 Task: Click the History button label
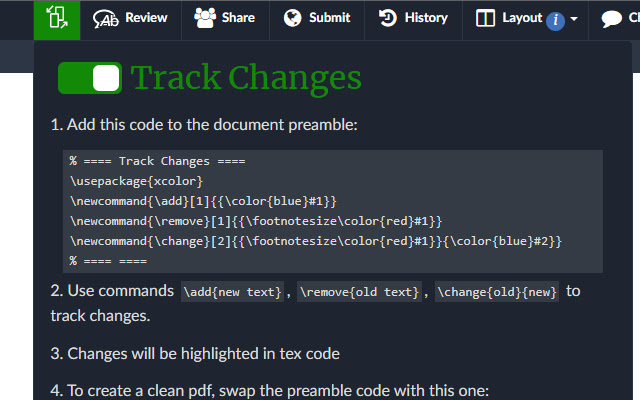click(x=426, y=17)
